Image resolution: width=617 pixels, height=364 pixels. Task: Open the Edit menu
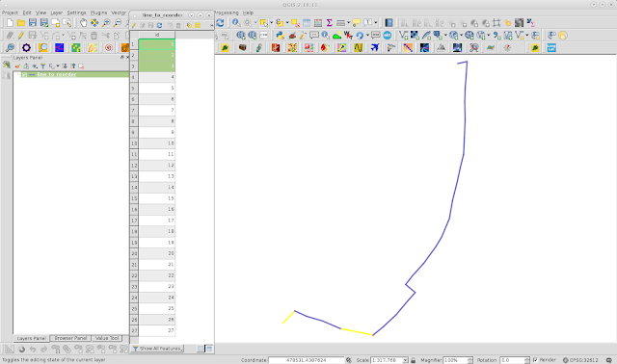(x=27, y=13)
